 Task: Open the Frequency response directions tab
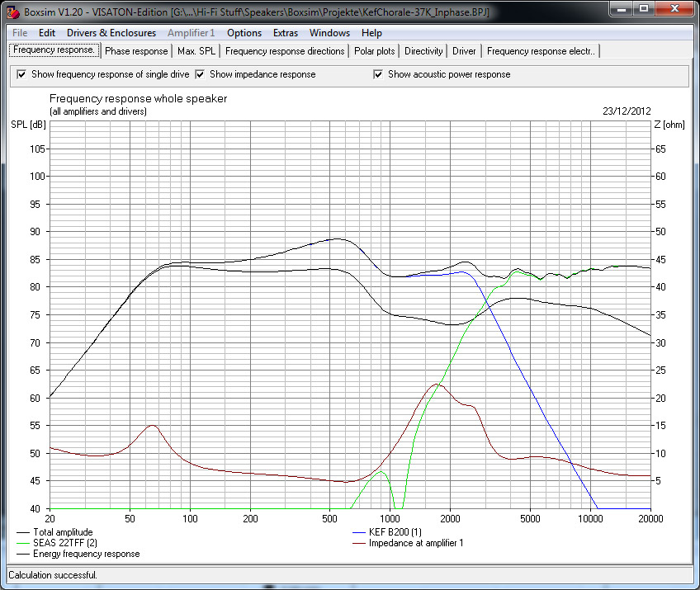[285, 51]
